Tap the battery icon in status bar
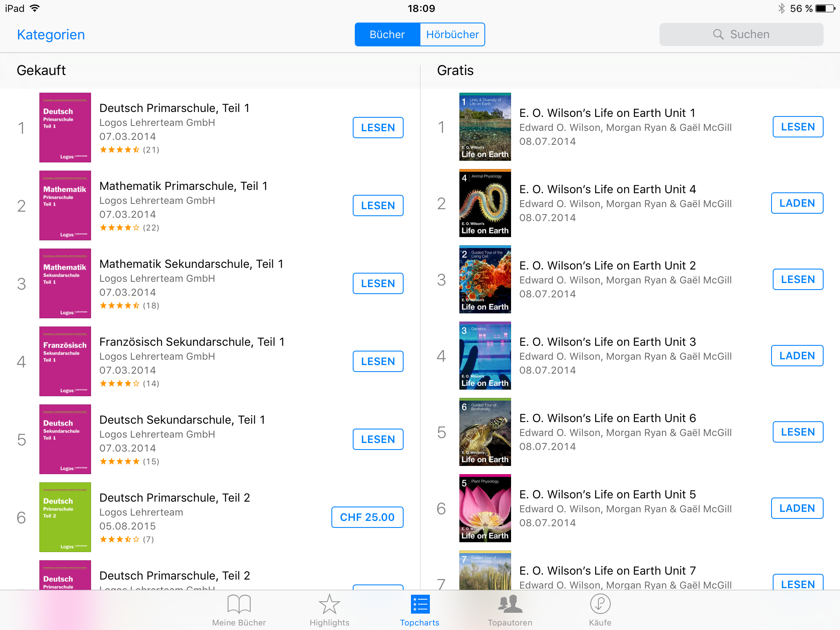Viewport: 840px width, 630px height. 825,8
